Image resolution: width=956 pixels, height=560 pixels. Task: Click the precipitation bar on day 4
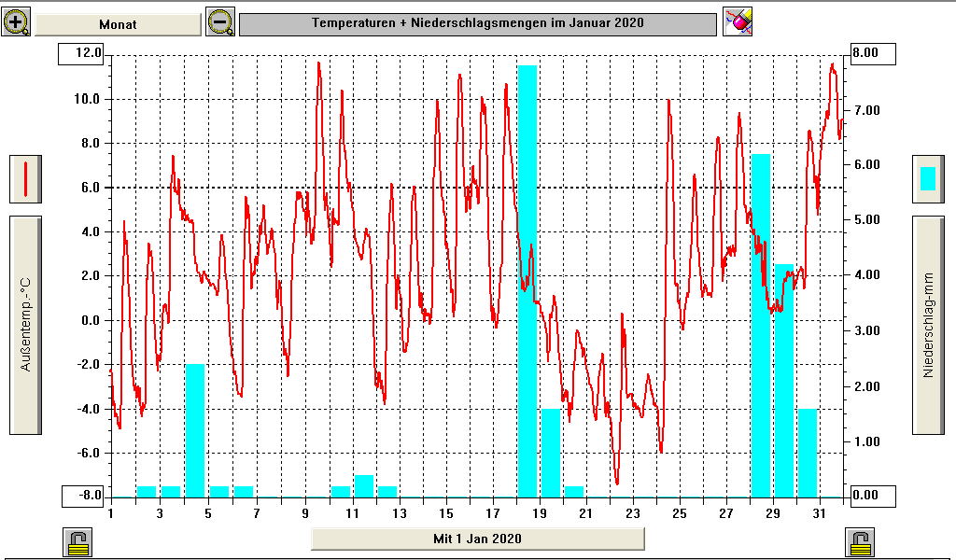click(x=195, y=429)
